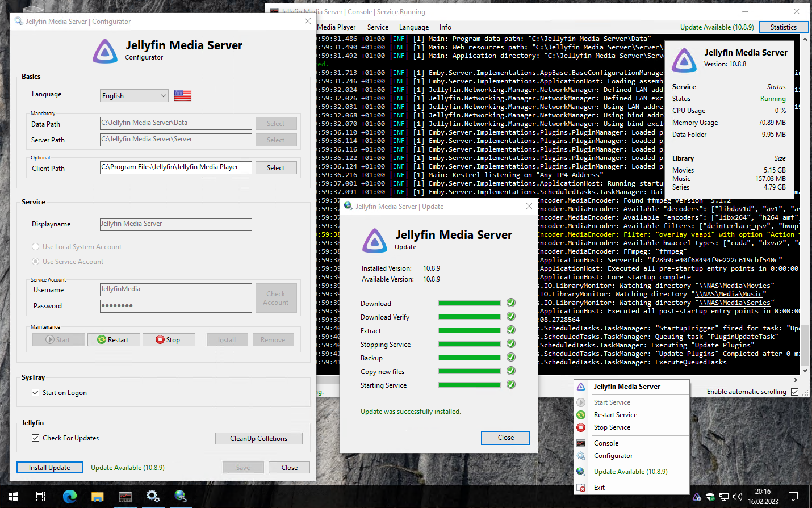Click the CleanUp Colletions button

tap(259, 439)
